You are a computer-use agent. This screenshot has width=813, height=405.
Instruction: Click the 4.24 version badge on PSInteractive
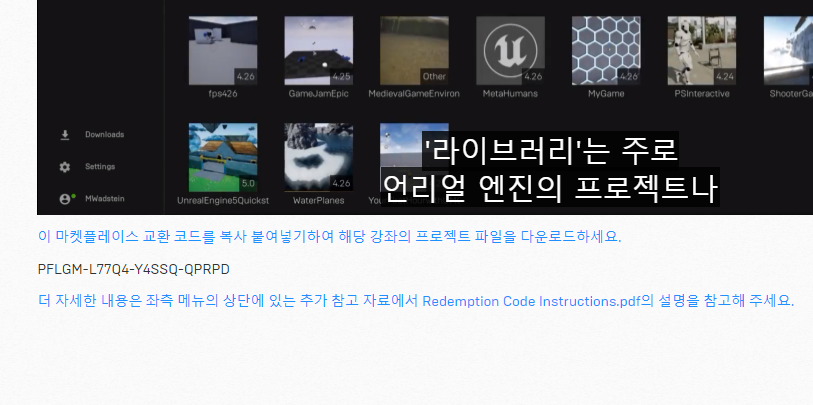pos(725,77)
